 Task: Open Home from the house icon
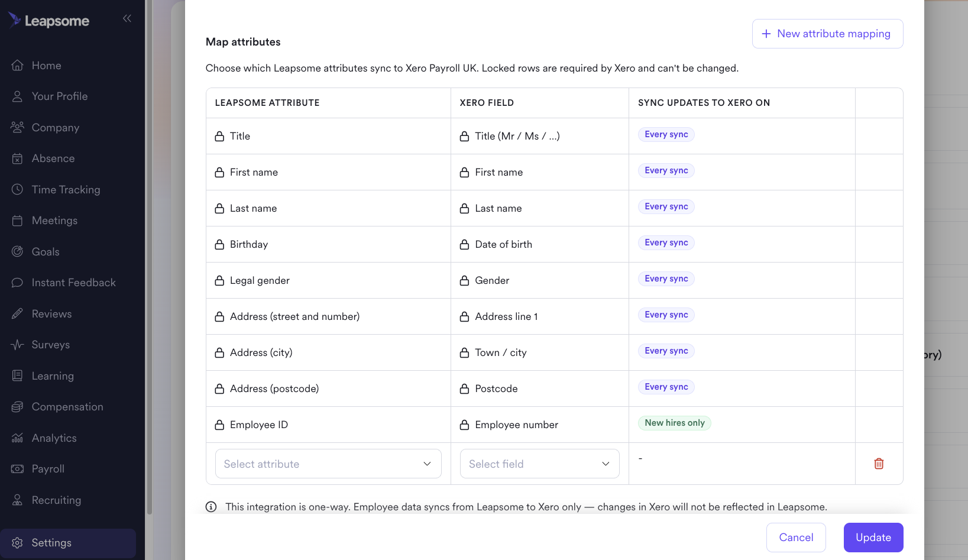17,65
